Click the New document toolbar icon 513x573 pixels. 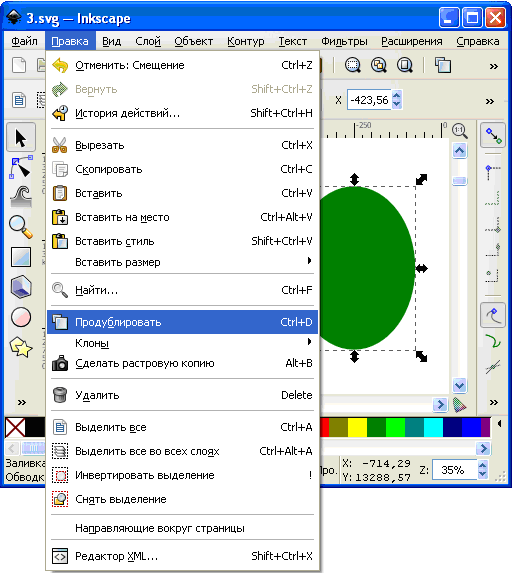(x=19, y=66)
